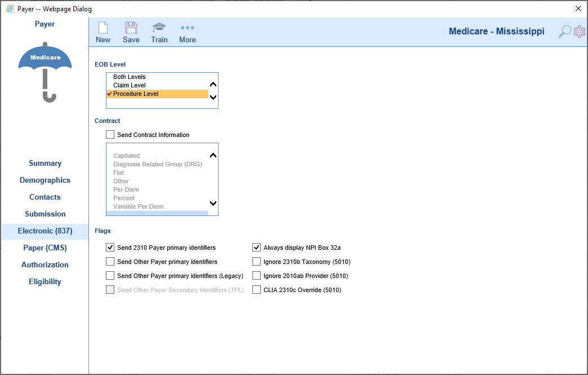Enable Send Contract Information checkbox

coord(110,134)
